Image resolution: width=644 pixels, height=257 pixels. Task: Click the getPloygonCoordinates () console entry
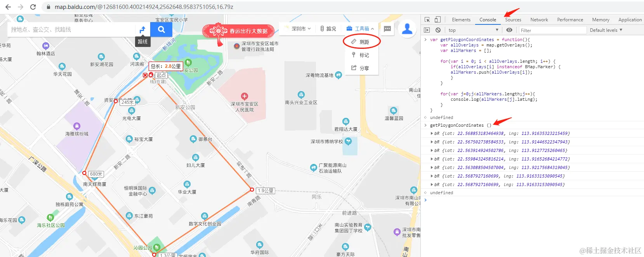pos(460,125)
